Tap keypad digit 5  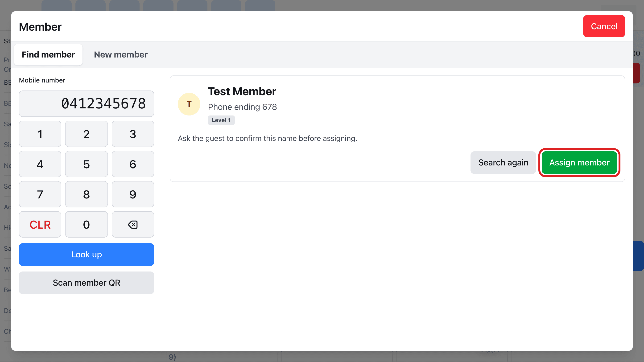click(x=87, y=164)
